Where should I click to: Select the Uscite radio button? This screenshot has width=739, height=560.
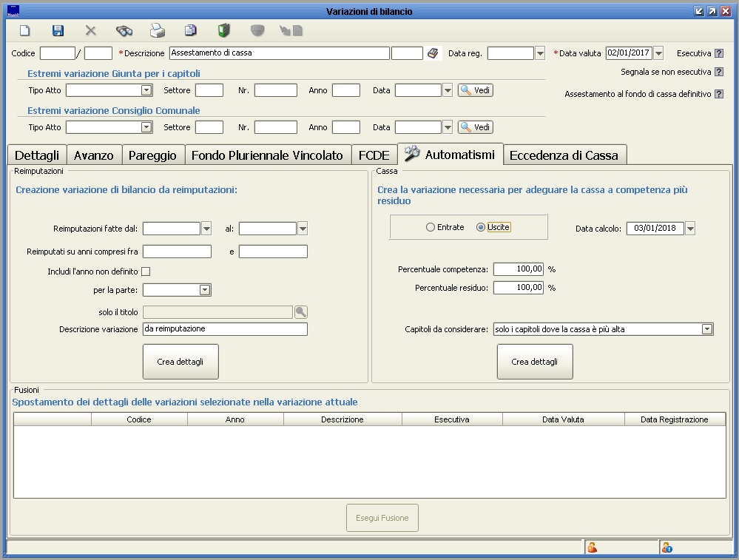[x=481, y=228]
